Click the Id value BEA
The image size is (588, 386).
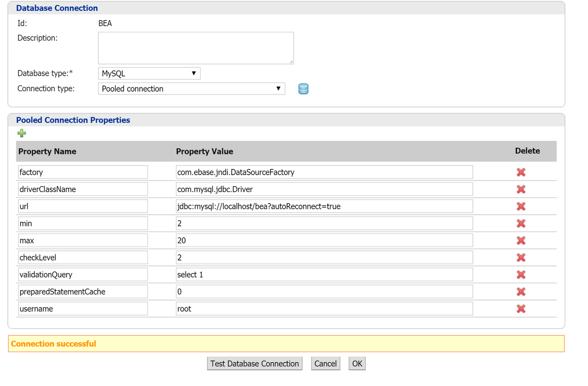tap(105, 23)
